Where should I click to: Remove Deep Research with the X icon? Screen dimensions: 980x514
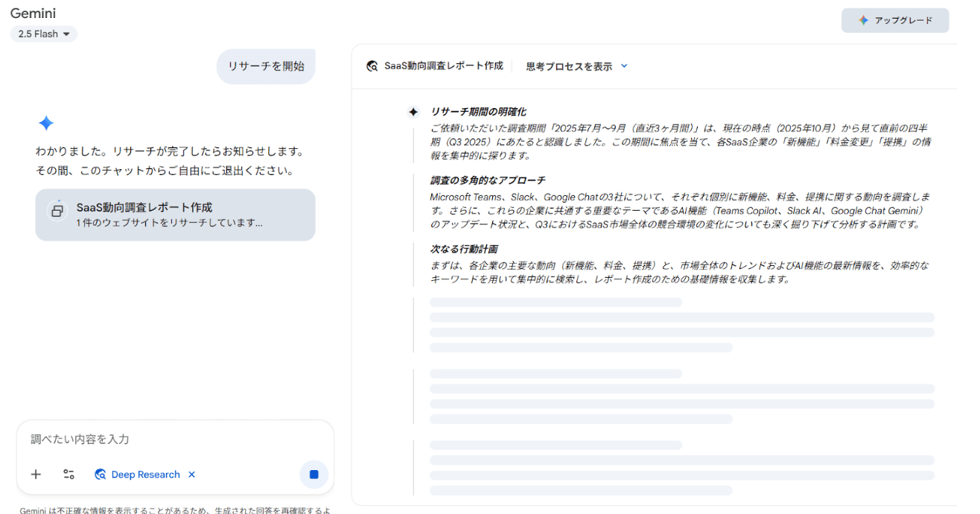coord(191,475)
